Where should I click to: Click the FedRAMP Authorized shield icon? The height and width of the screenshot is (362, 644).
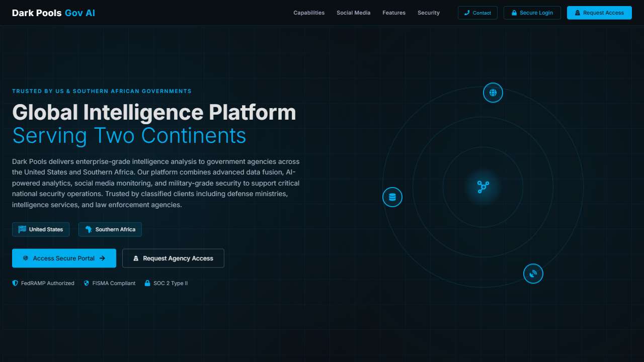click(15, 283)
